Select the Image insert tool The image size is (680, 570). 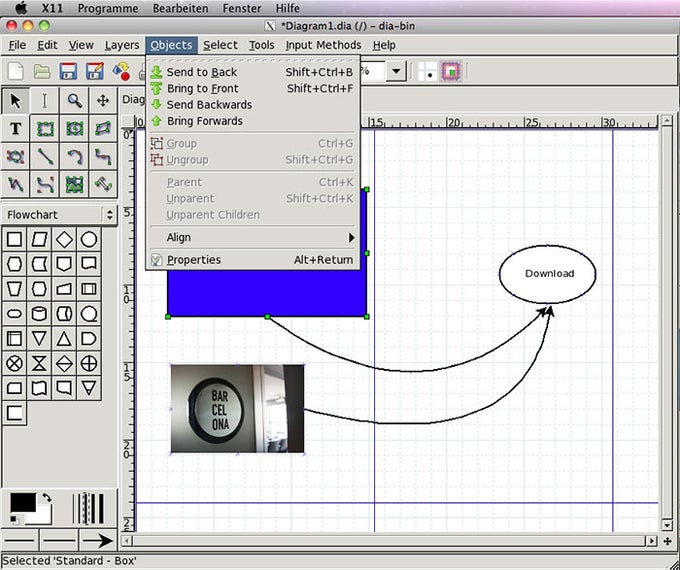[74, 184]
